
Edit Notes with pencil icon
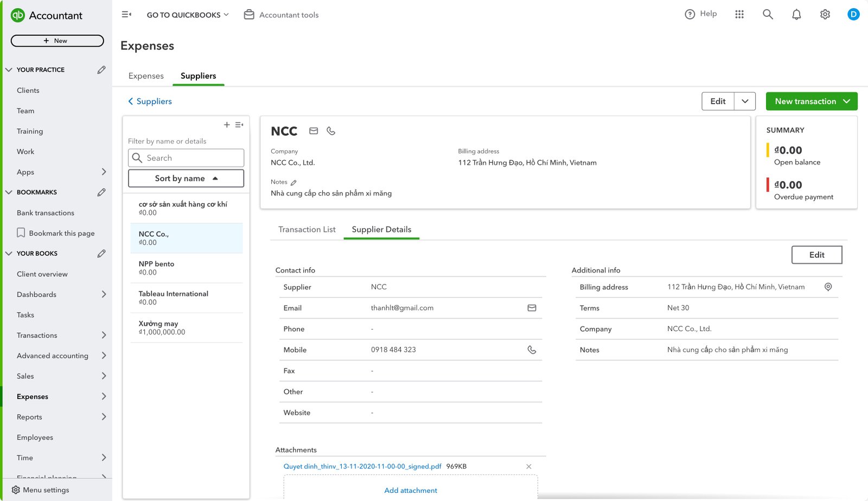[x=293, y=182]
